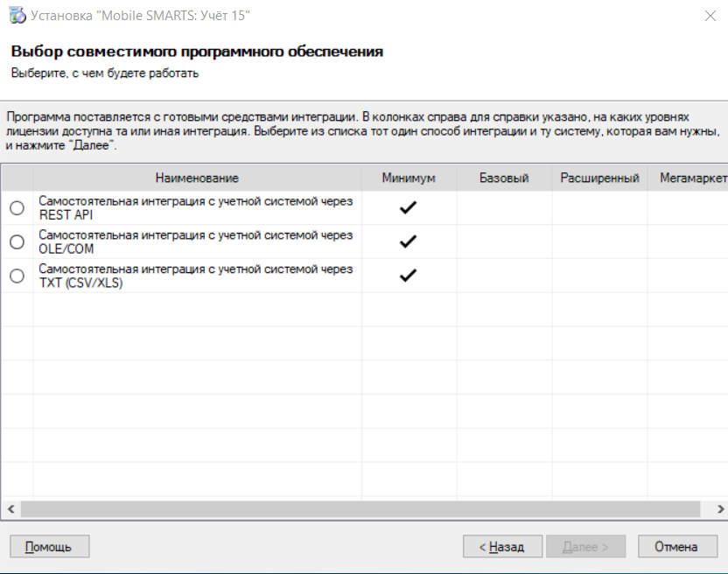Cancel installation with the Отмена button
728x574 pixels.
point(677,547)
